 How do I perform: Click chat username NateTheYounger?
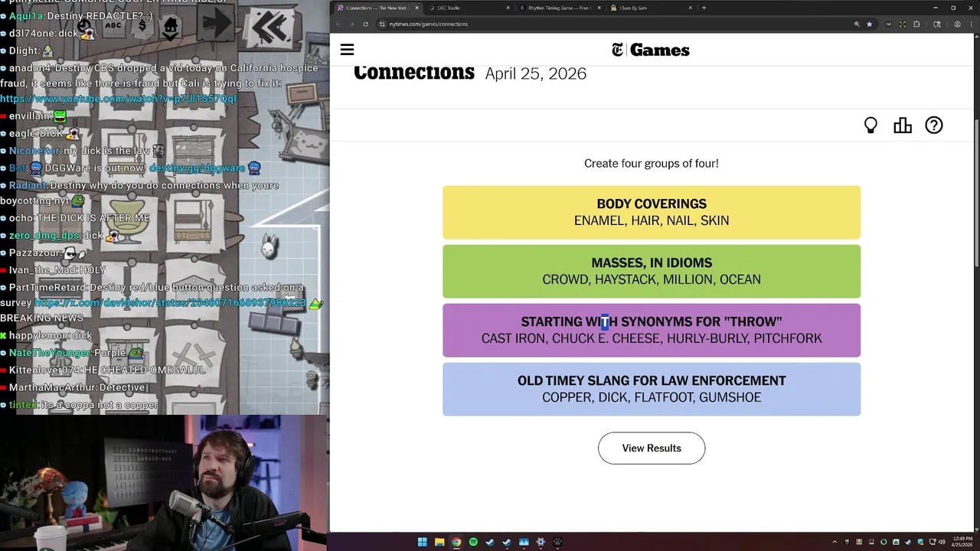50,353
